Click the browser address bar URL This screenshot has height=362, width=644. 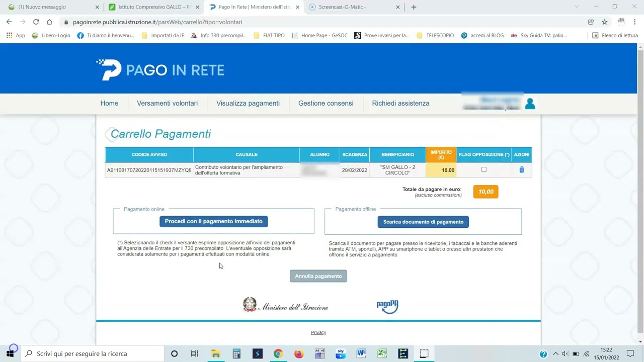coord(157,22)
